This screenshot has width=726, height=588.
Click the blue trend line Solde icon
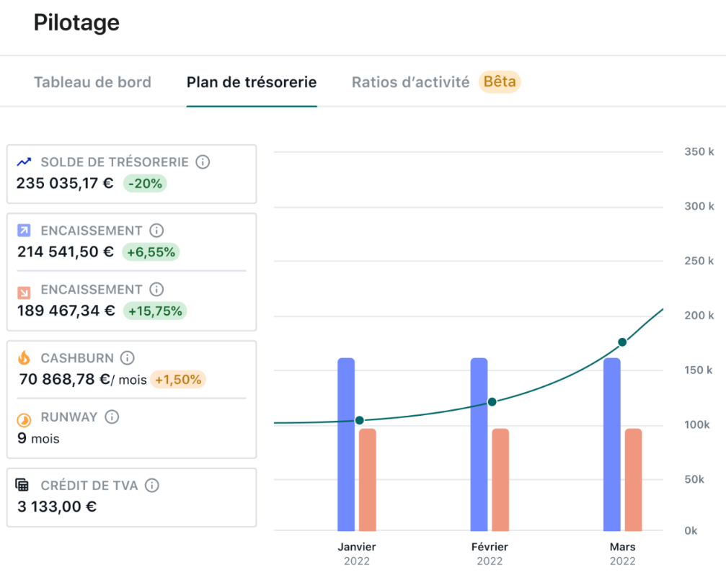click(x=25, y=162)
